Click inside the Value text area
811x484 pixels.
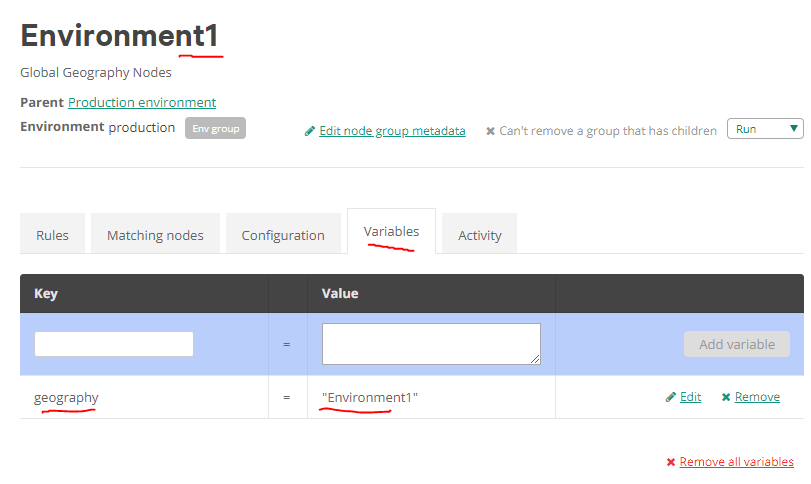click(430, 343)
